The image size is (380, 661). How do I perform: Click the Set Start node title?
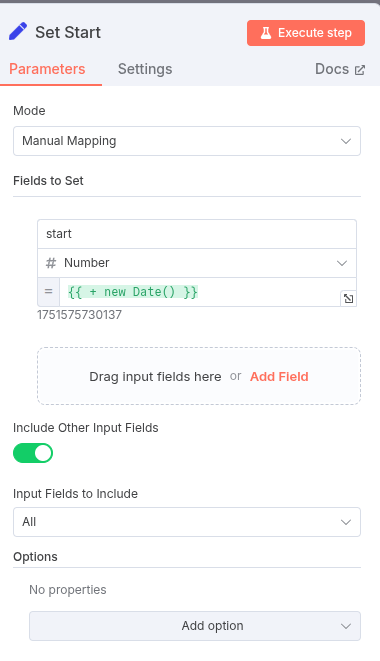pyautogui.click(x=68, y=32)
